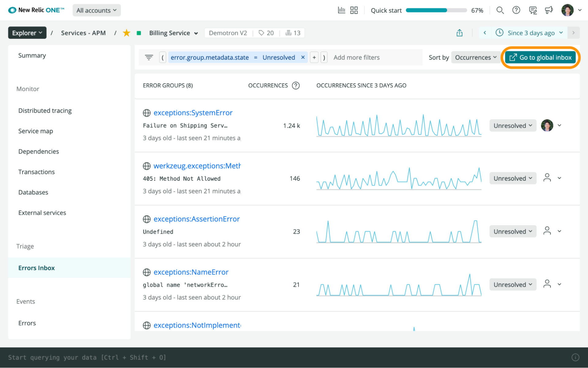Open the announcements megaphone icon
Screen dimensions: 588x368
pyautogui.click(x=549, y=10)
